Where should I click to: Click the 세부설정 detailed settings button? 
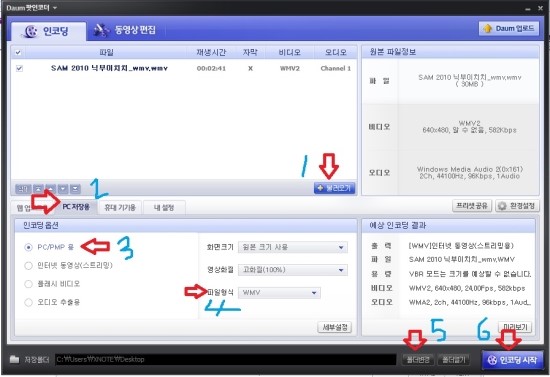click(x=335, y=327)
